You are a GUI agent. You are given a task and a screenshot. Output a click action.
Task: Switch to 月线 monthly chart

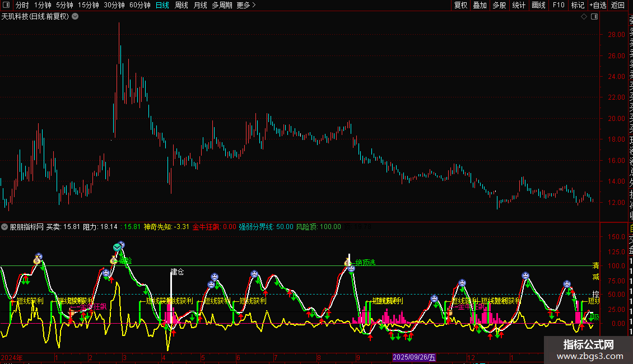pyautogui.click(x=200, y=5)
